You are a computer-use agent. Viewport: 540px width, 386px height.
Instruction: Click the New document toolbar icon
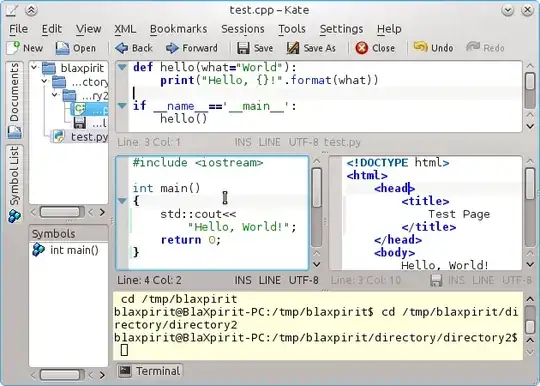click(x=13, y=48)
